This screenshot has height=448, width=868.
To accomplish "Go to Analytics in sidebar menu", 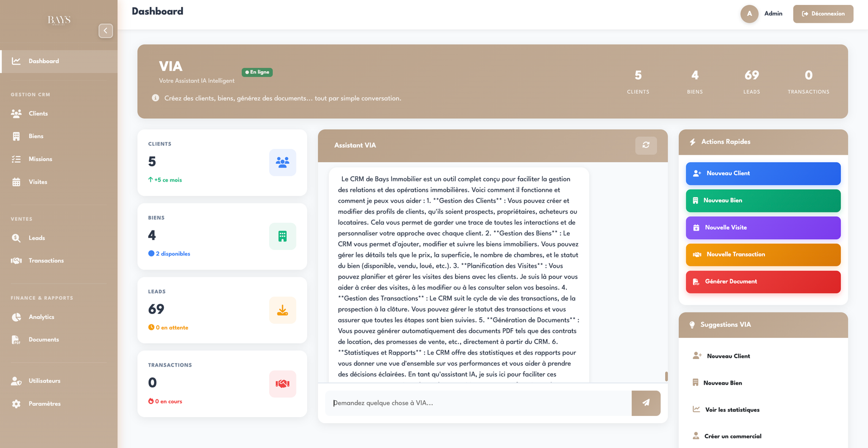I will [41, 317].
